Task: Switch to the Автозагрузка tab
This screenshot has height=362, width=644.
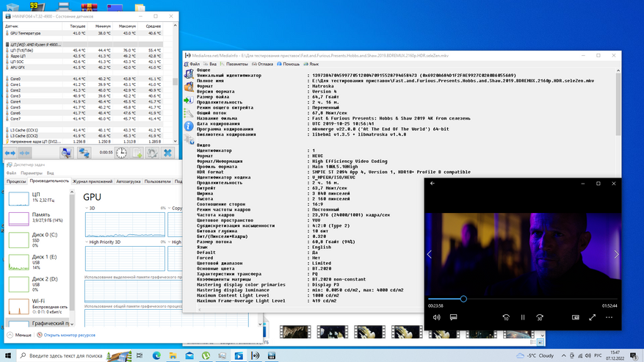Action: [129, 181]
